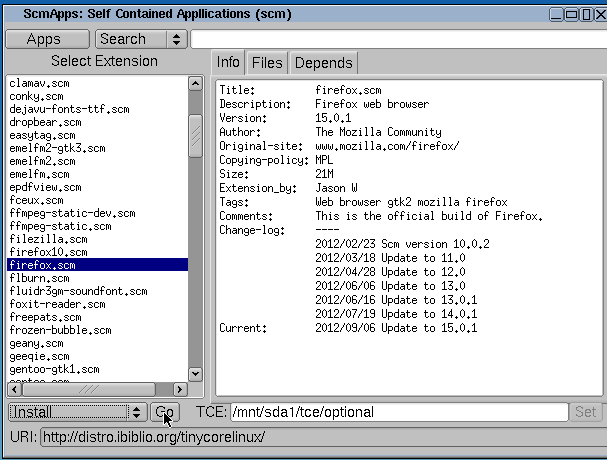
Task: Open the Search dropdown selector
Action: pos(141,39)
